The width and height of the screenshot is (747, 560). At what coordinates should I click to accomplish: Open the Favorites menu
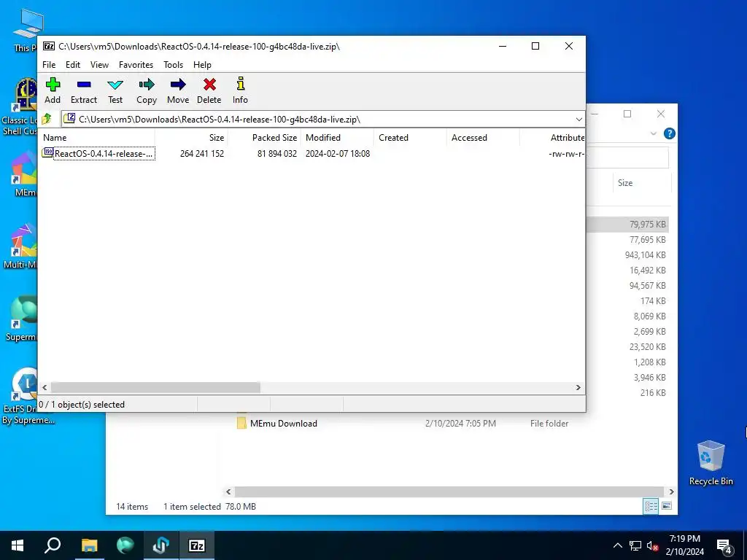pos(136,65)
